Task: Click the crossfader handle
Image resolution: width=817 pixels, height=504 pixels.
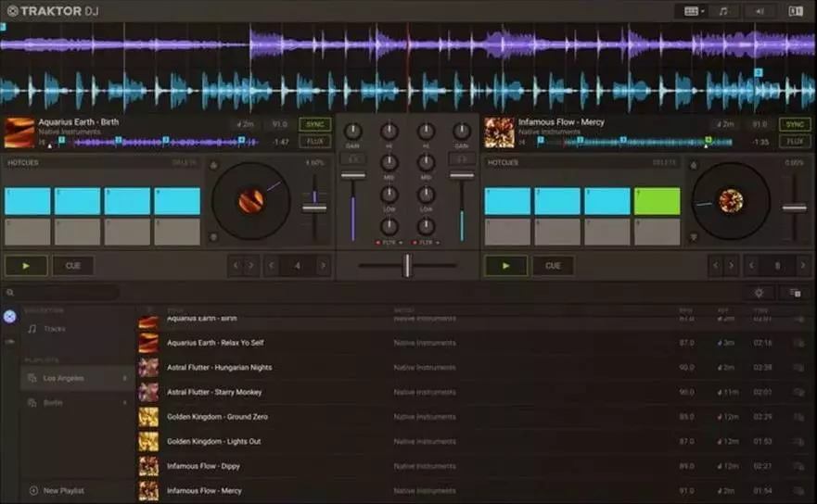Action: pos(407,266)
